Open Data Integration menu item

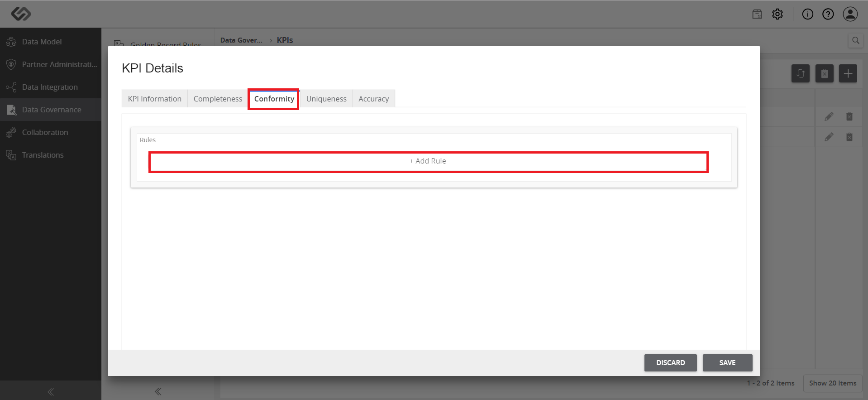click(51, 87)
